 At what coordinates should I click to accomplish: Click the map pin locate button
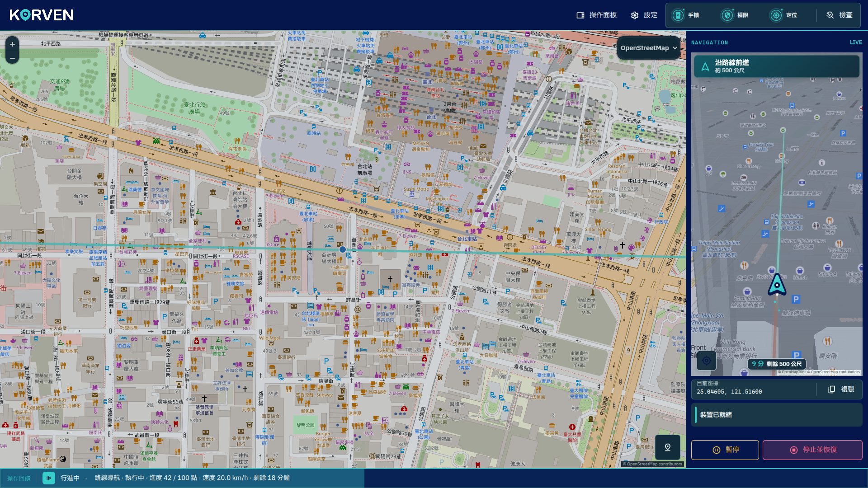[x=668, y=447]
